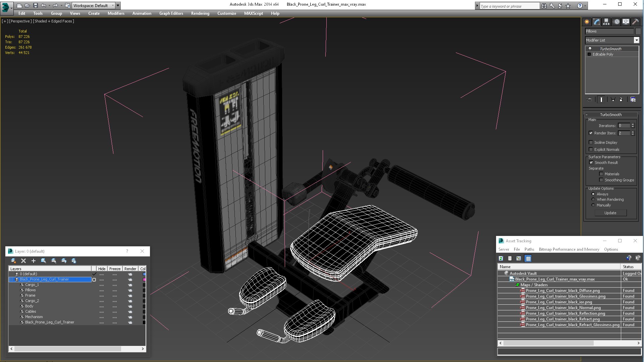
Task: Collapse Black_Prone_Leg_Curl_Trainer layer tree
Action: click(11, 279)
